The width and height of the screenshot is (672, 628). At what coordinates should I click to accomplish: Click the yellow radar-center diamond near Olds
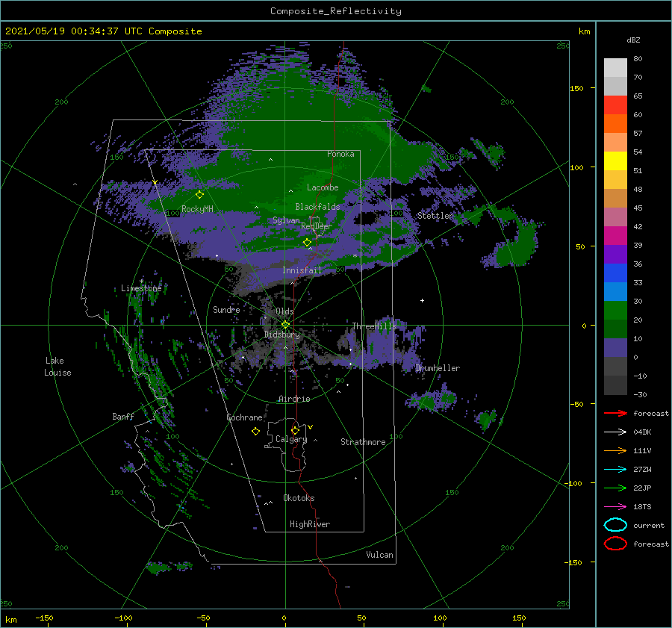(285, 325)
